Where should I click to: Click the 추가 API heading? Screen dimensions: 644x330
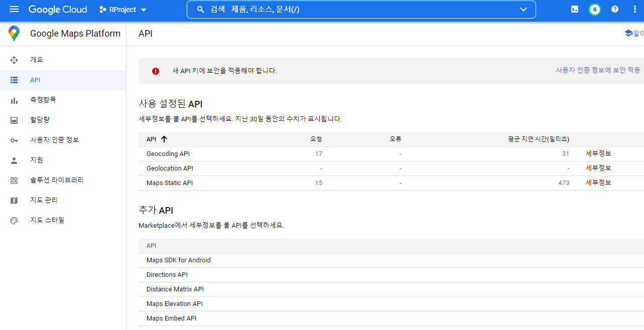156,210
